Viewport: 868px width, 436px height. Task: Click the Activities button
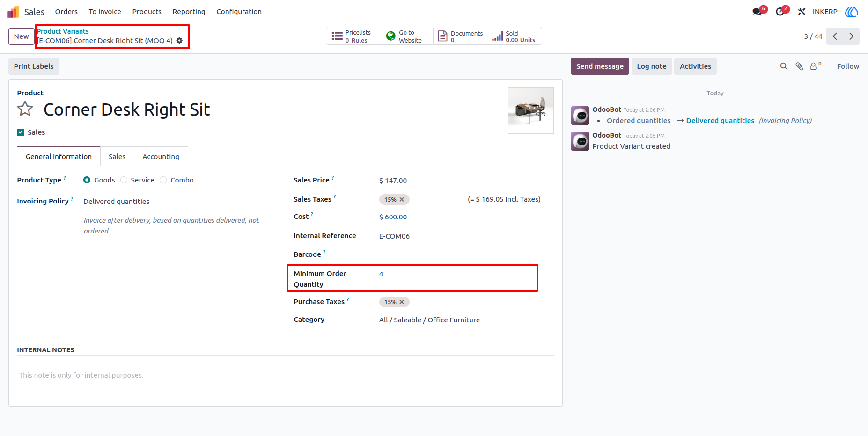[695, 66]
